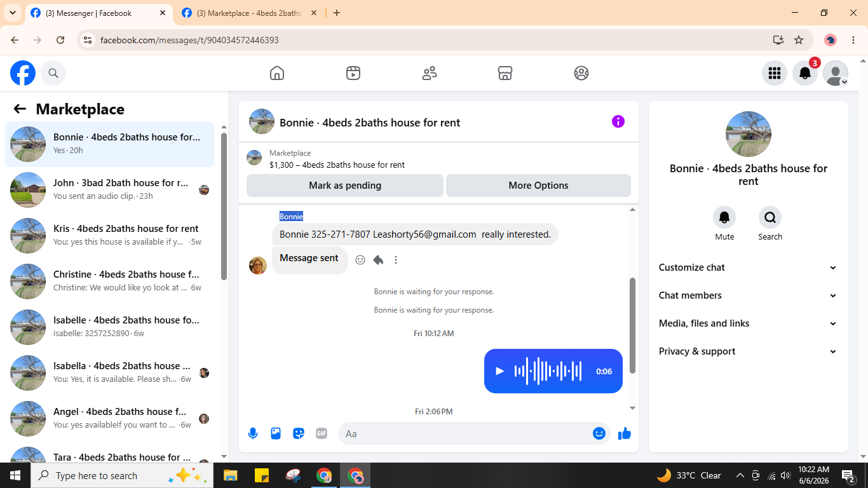The width and height of the screenshot is (868, 488).
Task: Click Bonnie's profile picture in right panel
Action: (x=749, y=134)
